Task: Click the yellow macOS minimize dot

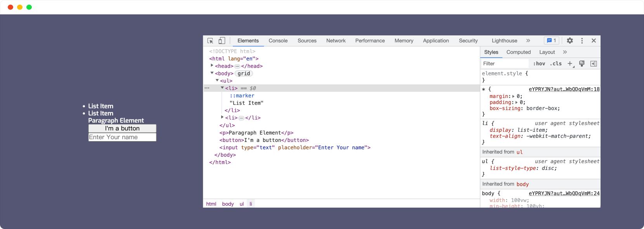Action: [20, 7]
